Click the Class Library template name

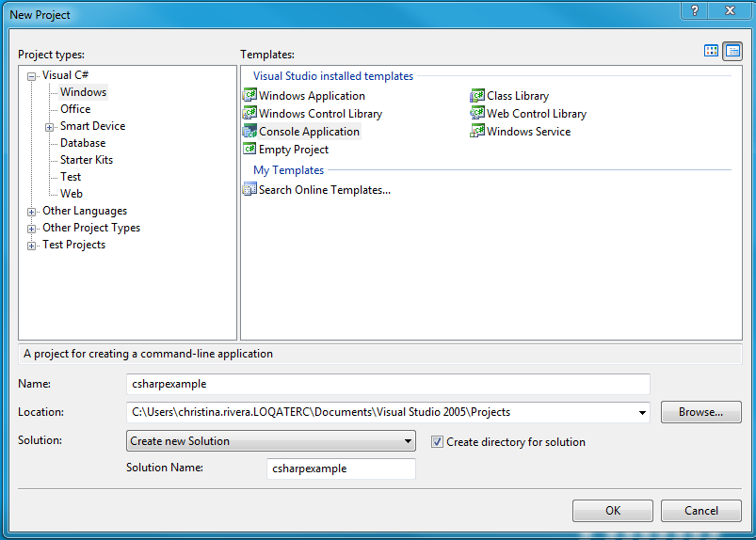click(x=518, y=96)
